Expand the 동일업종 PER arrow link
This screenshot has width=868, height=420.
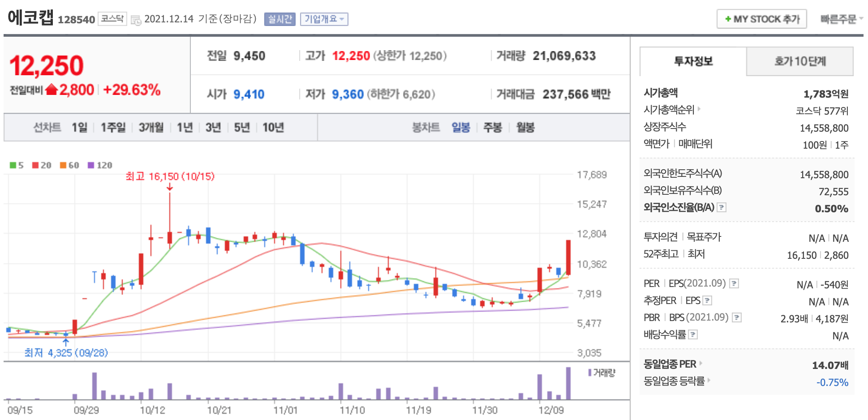[x=700, y=363]
